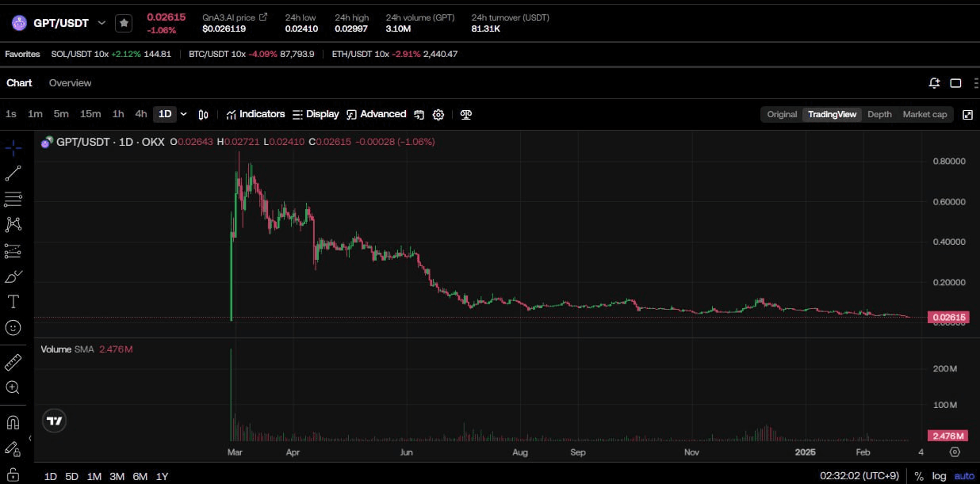Open the price projection tool
The height and width of the screenshot is (484, 980).
tap(13, 250)
